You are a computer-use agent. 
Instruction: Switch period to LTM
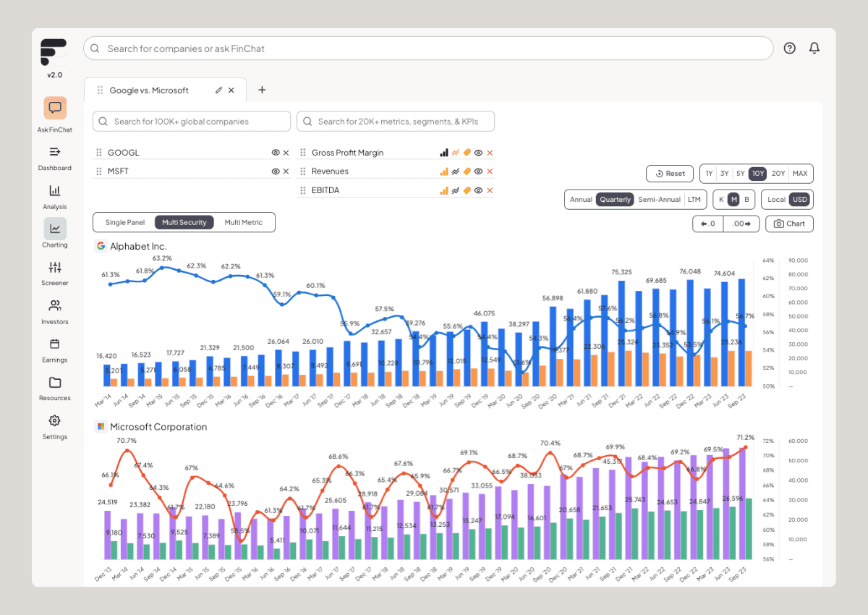(694, 200)
